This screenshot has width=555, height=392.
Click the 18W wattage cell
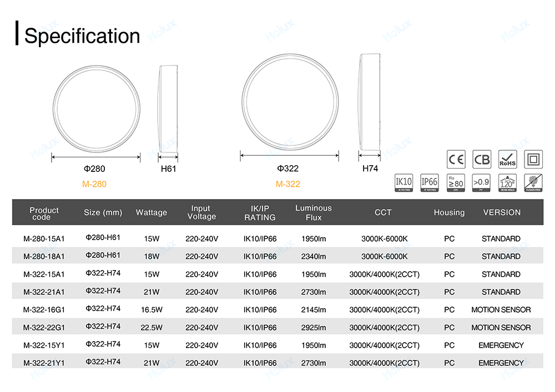click(152, 257)
